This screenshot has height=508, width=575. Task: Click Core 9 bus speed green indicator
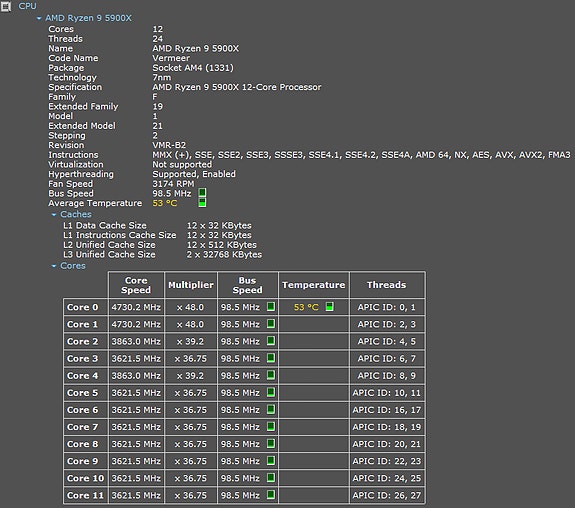[271, 461]
